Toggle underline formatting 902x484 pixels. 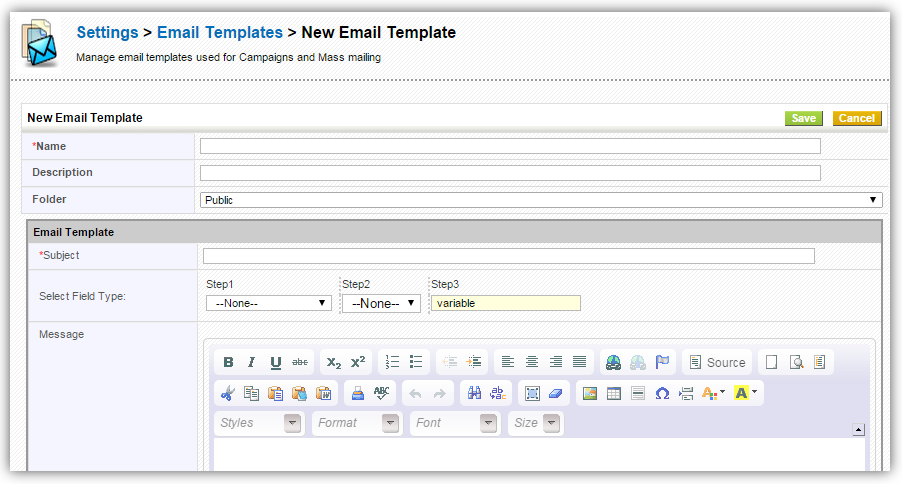tap(275, 362)
